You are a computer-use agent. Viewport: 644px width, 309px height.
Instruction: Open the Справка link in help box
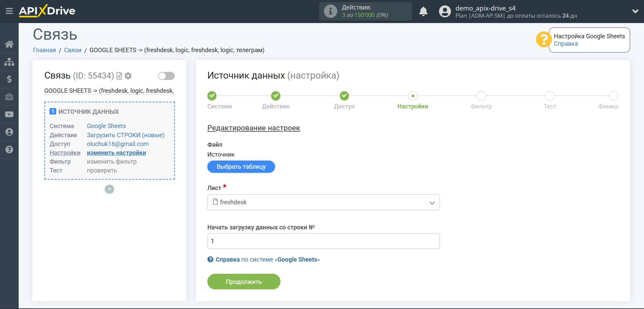coord(566,44)
